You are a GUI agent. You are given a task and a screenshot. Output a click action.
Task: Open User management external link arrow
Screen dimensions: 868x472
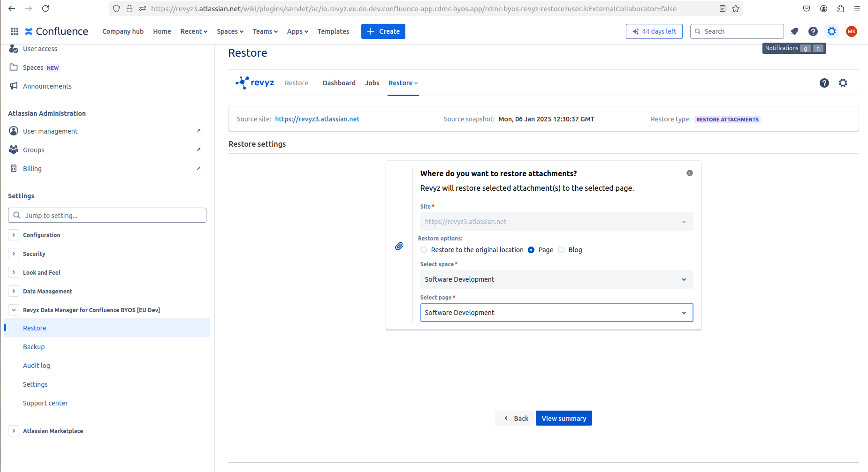coord(198,131)
